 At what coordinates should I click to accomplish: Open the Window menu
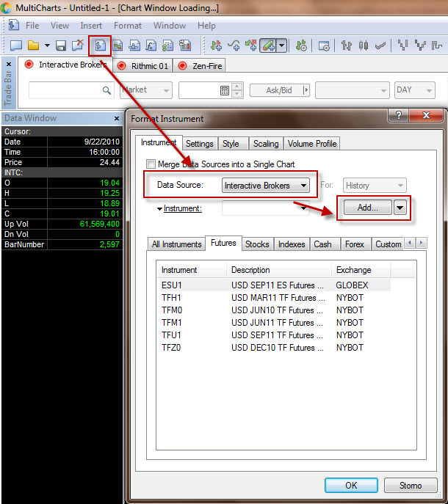(170, 26)
